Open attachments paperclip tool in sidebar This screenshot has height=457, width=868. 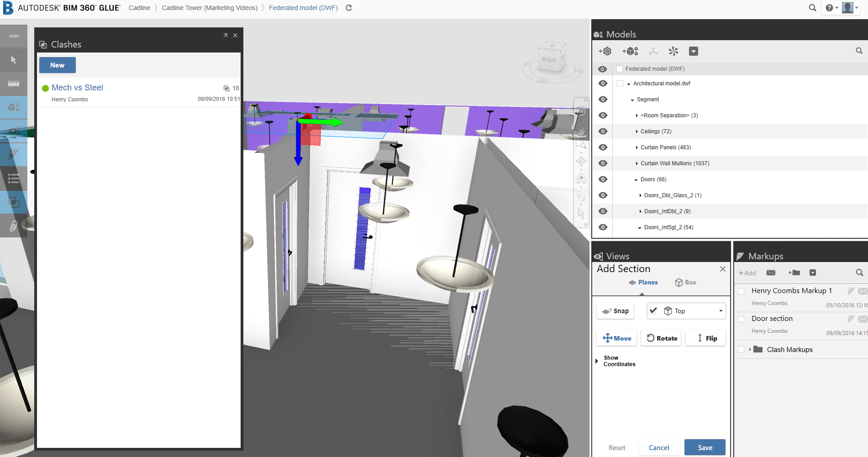click(x=14, y=226)
